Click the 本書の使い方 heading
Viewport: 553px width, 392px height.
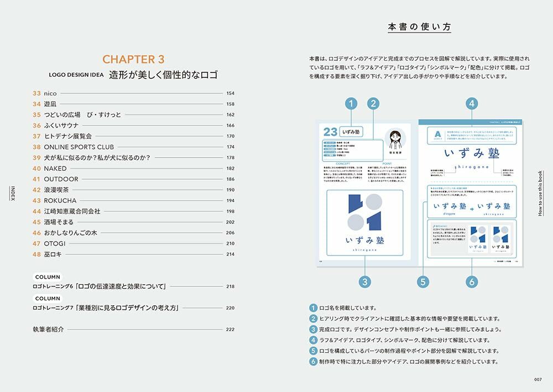[419, 27]
